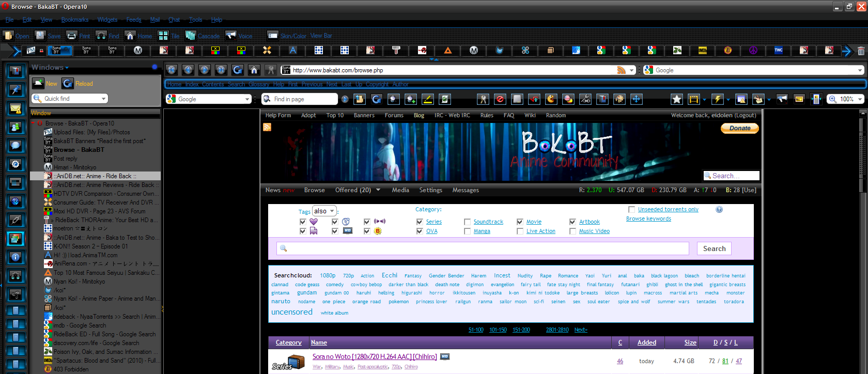
Task: Click the Save toolbar icon
Action: [x=40, y=36]
